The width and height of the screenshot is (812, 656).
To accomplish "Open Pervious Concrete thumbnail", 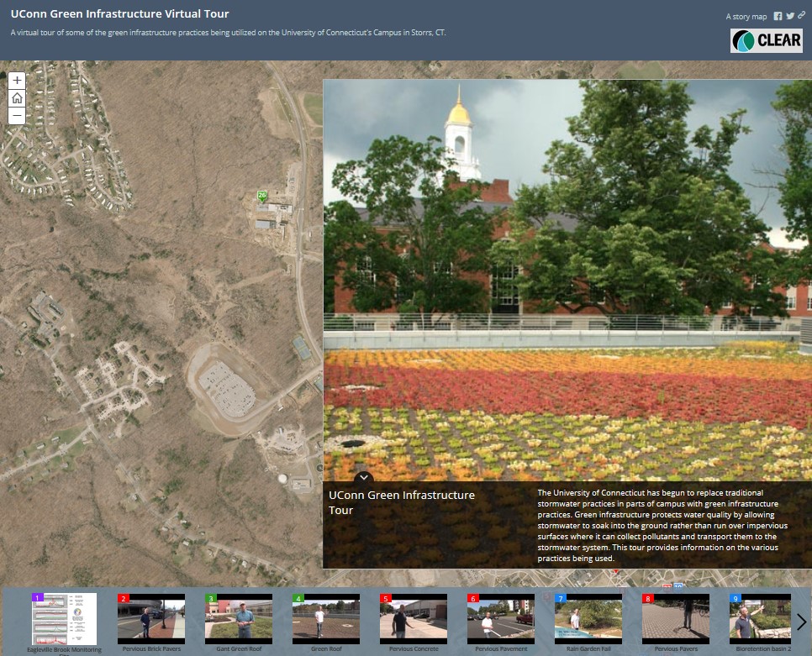I will coord(414,619).
